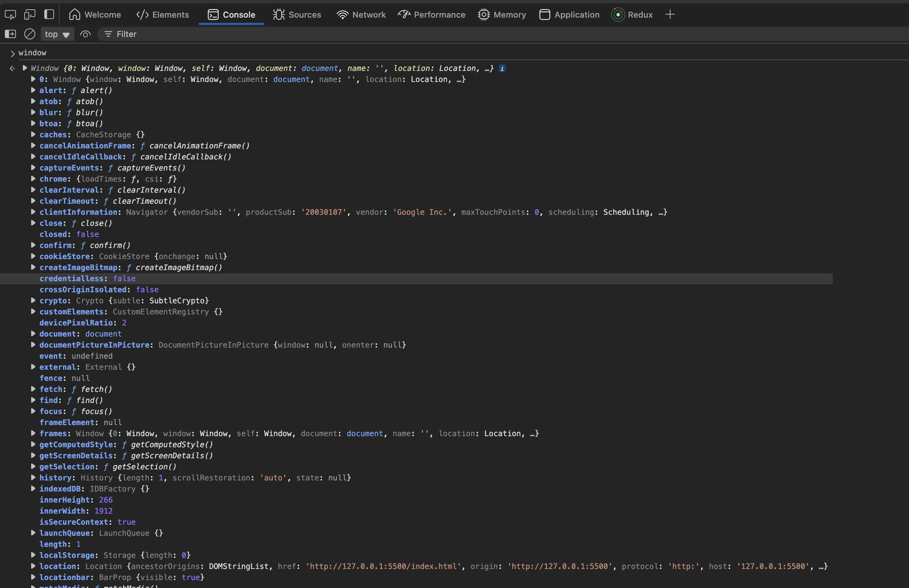The image size is (909, 588).
Task: Expand the createImageBitmap function row
Action: coord(33,267)
